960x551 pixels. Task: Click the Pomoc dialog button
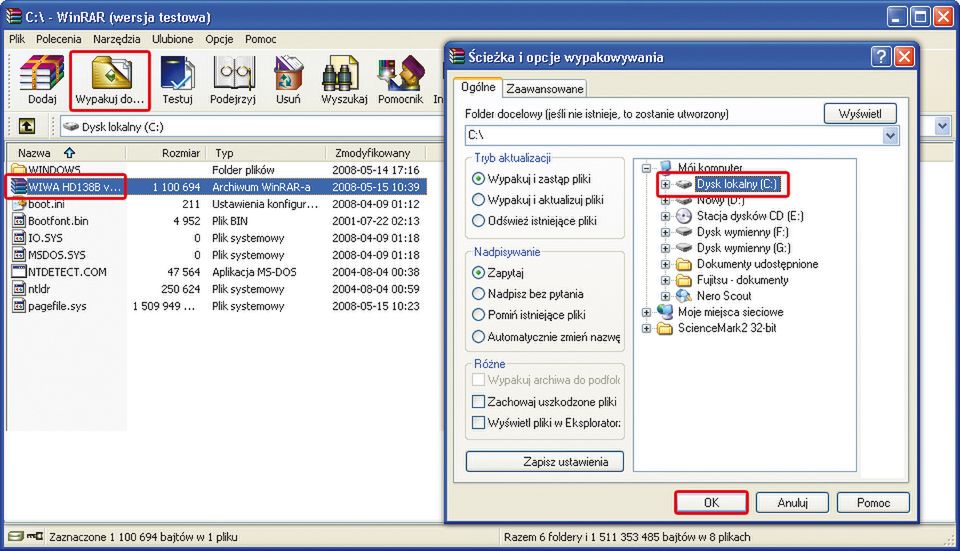tap(873, 503)
